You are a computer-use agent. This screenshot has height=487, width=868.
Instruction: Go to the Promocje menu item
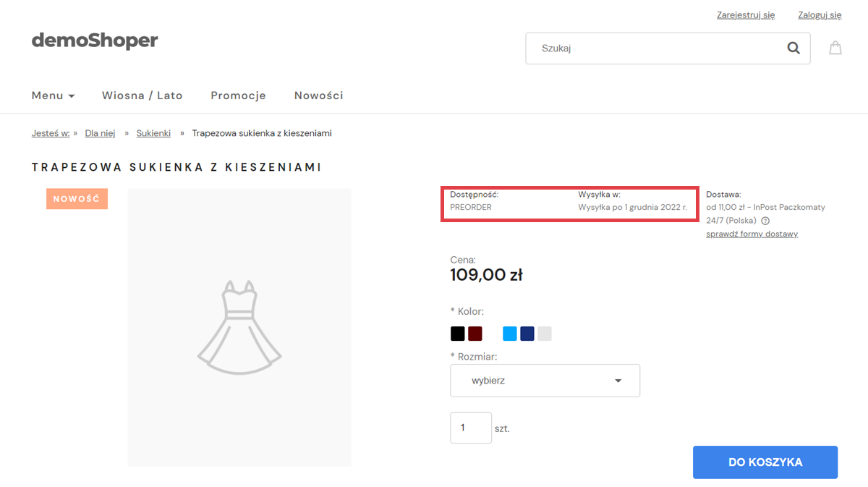[x=239, y=96]
